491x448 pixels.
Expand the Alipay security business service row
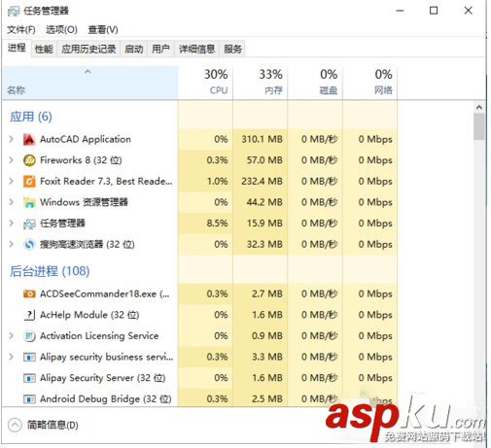pos(12,357)
